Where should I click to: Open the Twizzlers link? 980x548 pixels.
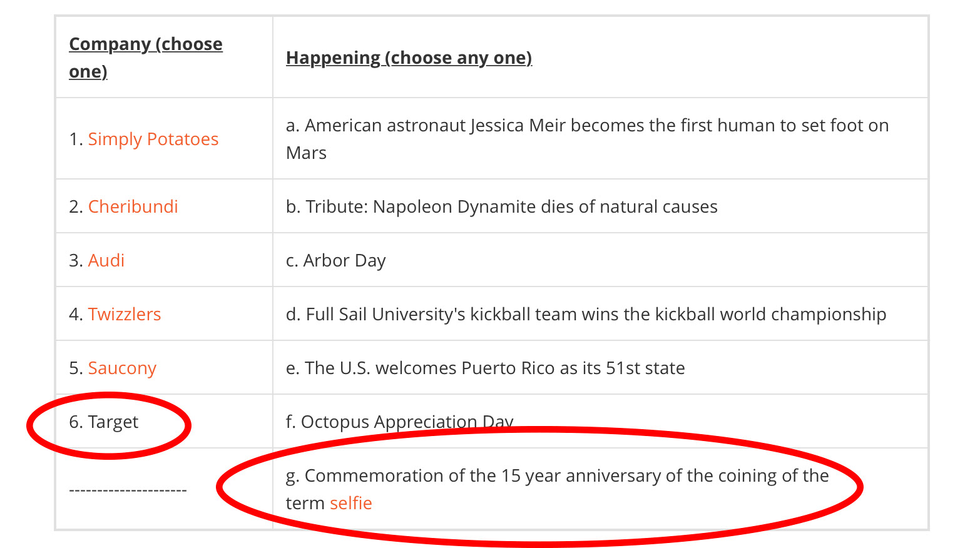pyautogui.click(x=125, y=314)
